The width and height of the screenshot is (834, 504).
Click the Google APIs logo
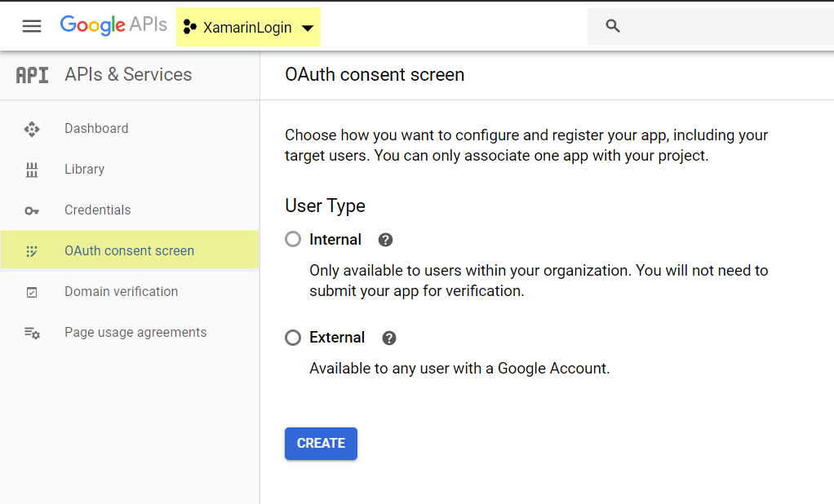coord(113,25)
